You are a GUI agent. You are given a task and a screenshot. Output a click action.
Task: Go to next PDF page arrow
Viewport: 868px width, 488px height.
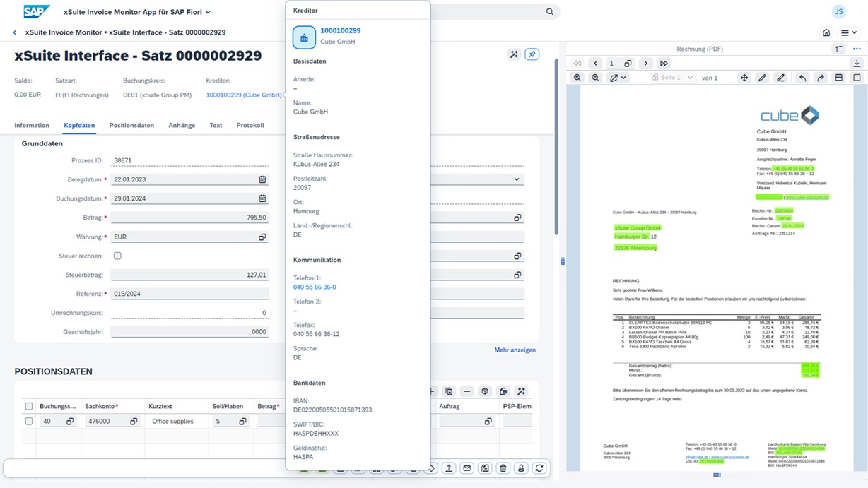coord(645,64)
